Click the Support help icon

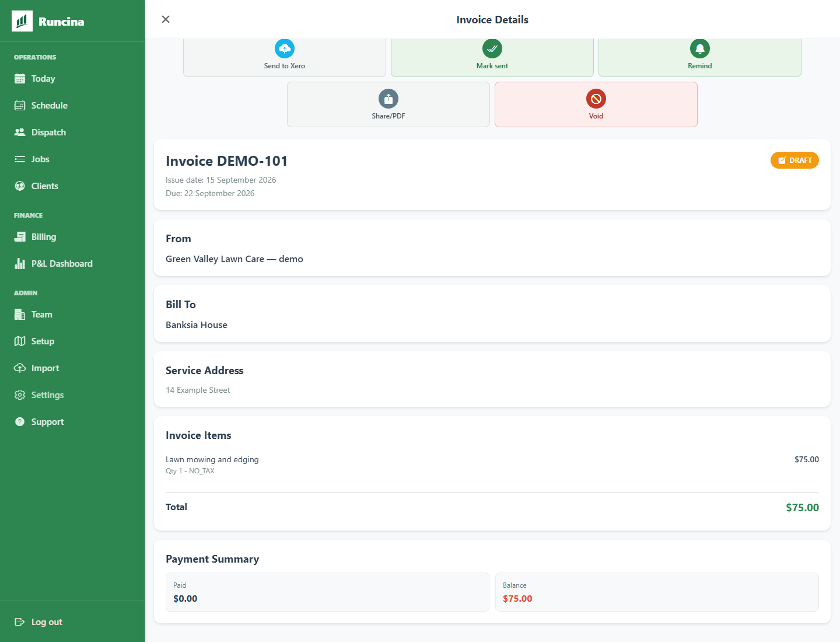pos(20,422)
